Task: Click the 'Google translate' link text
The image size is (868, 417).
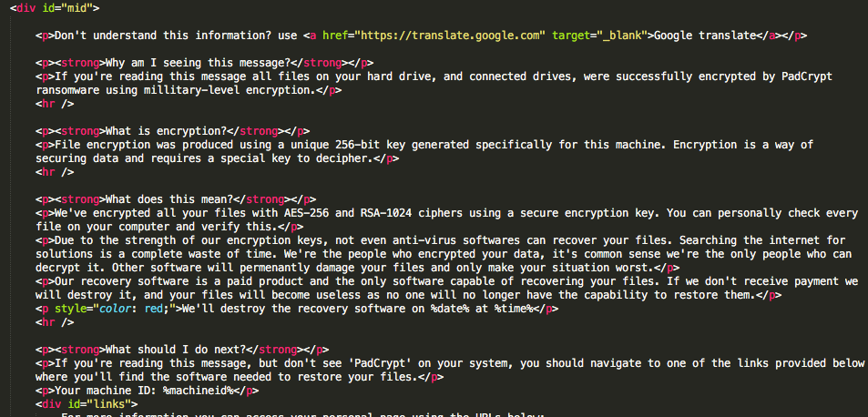Action: pyautogui.click(x=705, y=36)
